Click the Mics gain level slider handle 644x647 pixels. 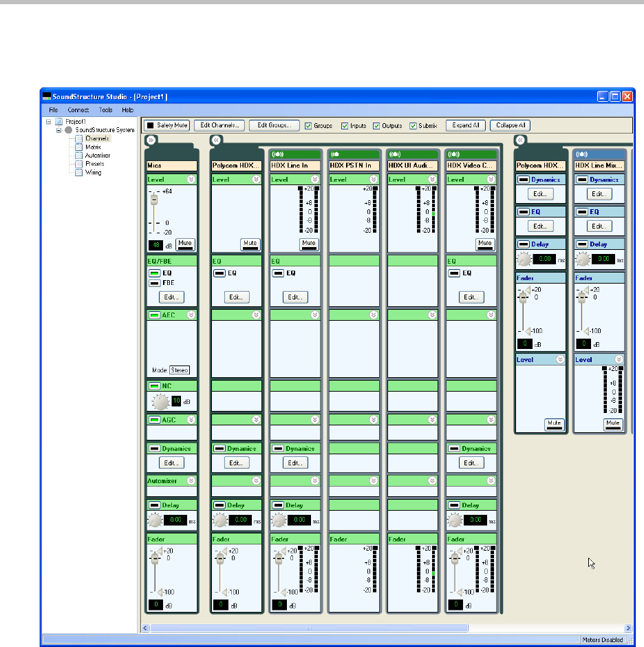[x=154, y=200]
